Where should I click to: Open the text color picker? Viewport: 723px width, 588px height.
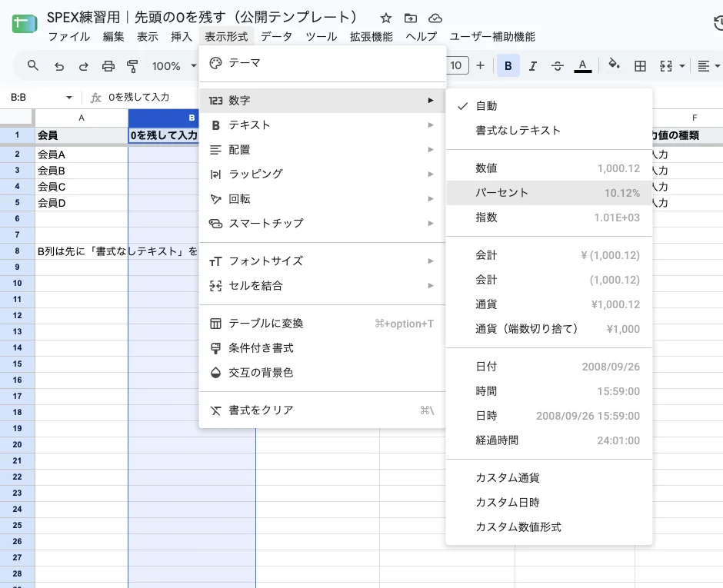click(583, 66)
